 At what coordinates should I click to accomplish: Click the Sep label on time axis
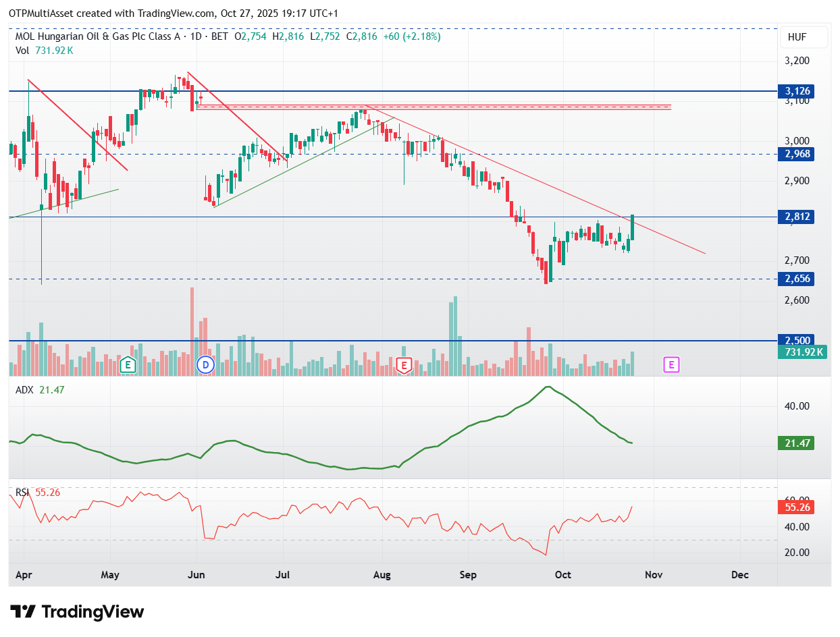click(468, 575)
